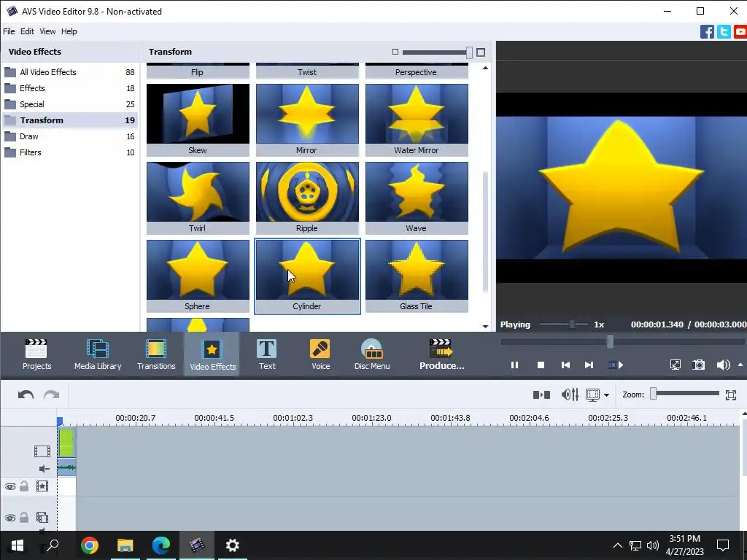Image resolution: width=747 pixels, height=560 pixels.
Task: Undo the last action
Action: click(26, 394)
